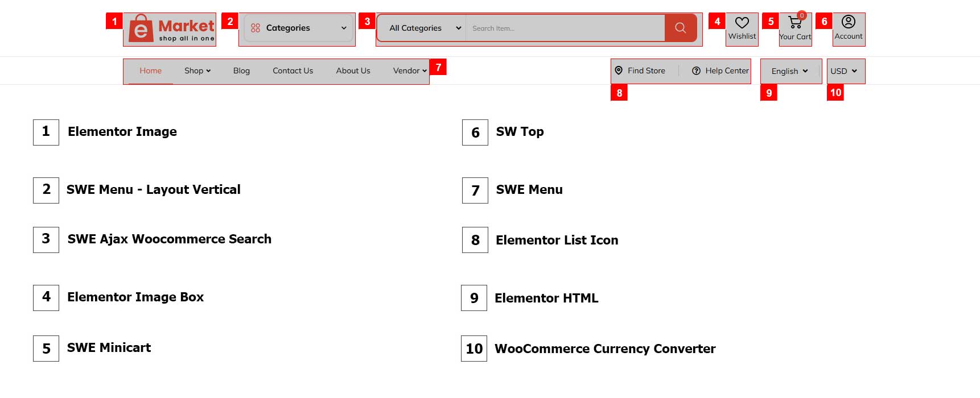Open the English language selector
This screenshot has width=980, height=398.
point(789,71)
